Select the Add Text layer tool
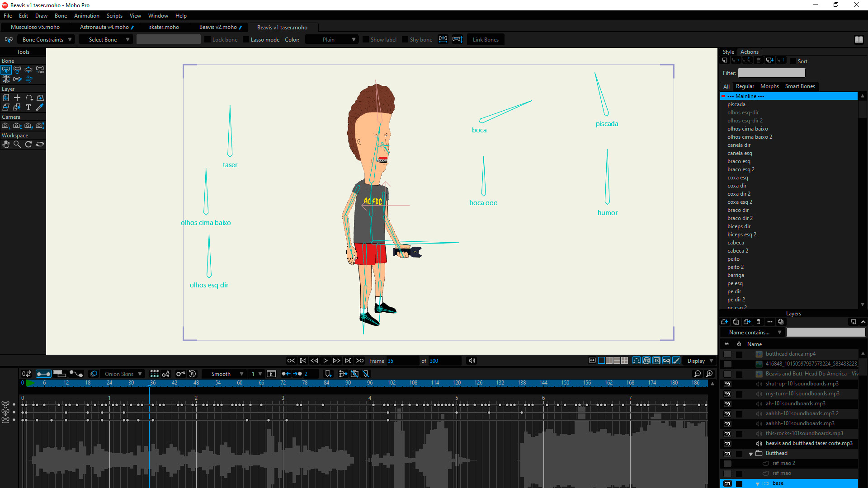Image resolution: width=868 pixels, height=488 pixels. click(28, 108)
